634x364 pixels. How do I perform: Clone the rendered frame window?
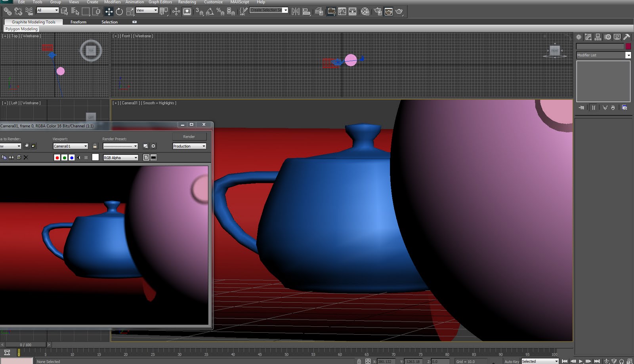coord(11,157)
